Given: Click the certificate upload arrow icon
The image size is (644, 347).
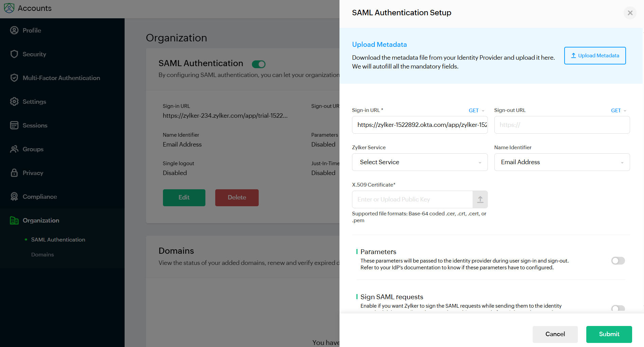Looking at the screenshot, I should coord(480,199).
